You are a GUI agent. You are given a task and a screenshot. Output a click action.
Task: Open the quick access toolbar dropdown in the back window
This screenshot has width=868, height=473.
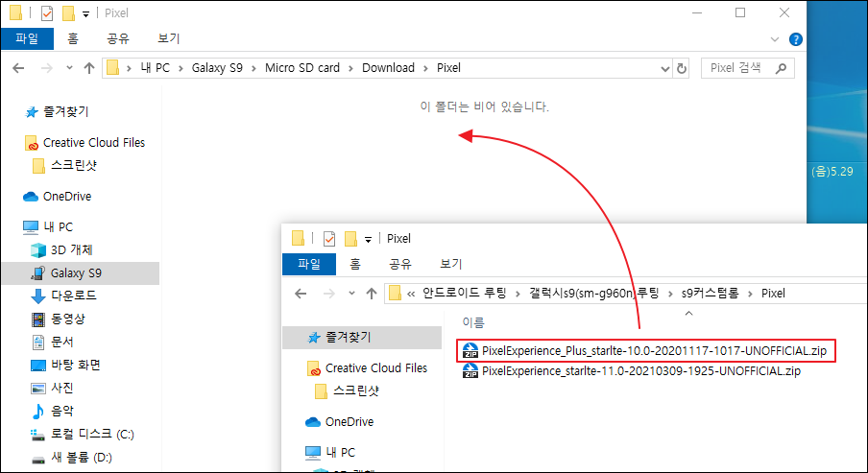click(x=85, y=13)
